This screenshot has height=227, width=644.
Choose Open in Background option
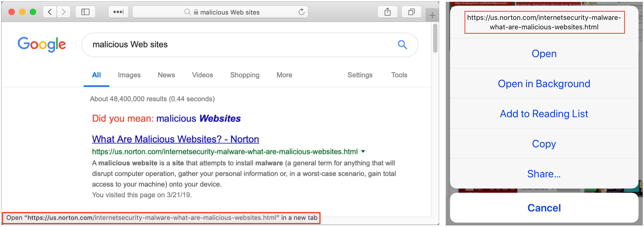pyautogui.click(x=544, y=84)
